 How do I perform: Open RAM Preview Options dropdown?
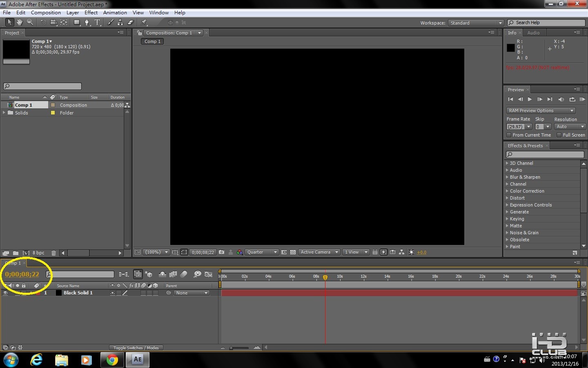click(x=541, y=110)
